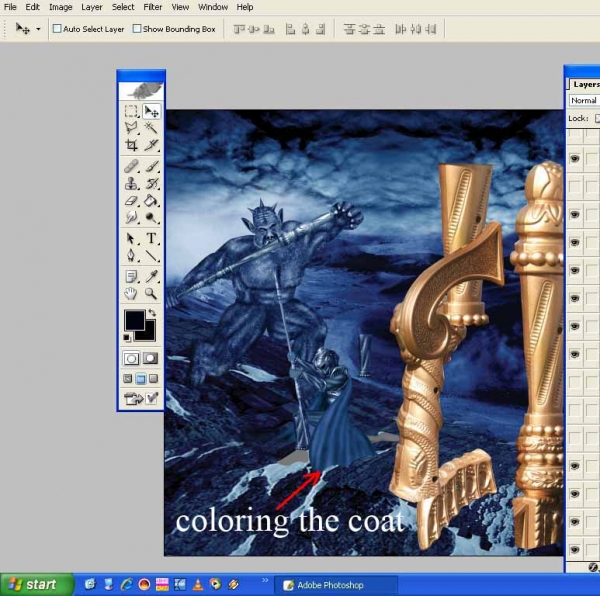Image resolution: width=600 pixels, height=596 pixels.
Task: Open the Windows start menu
Action: [37, 584]
